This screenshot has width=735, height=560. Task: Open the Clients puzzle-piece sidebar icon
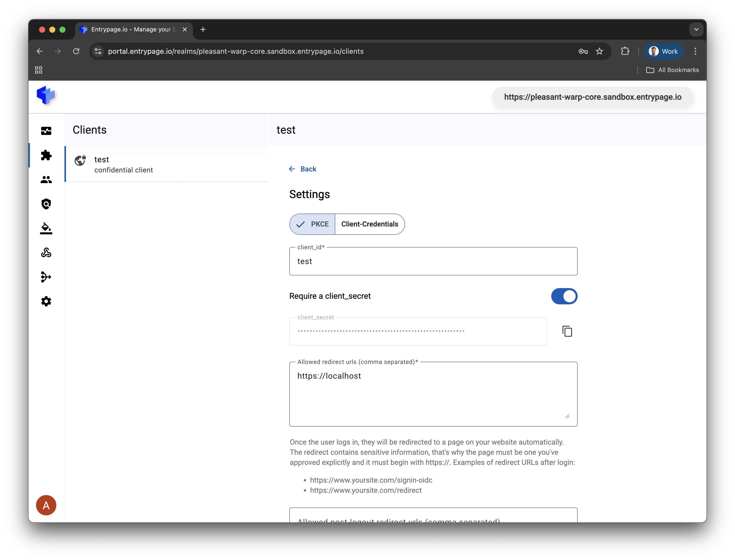tap(46, 155)
